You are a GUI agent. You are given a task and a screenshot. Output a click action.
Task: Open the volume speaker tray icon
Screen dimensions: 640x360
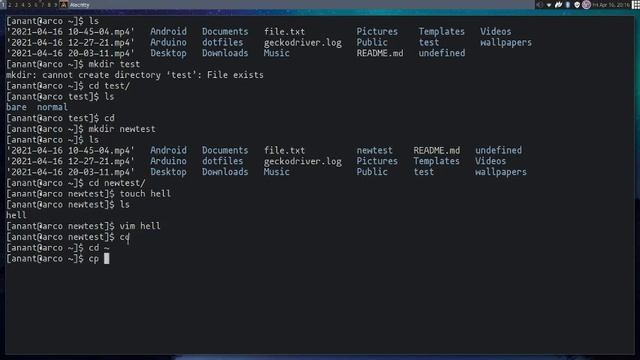pyautogui.click(x=540, y=5)
